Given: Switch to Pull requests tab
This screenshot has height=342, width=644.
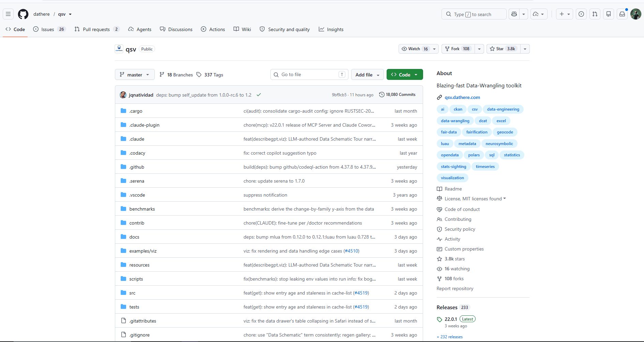Looking at the screenshot, I should coord(97,29).
